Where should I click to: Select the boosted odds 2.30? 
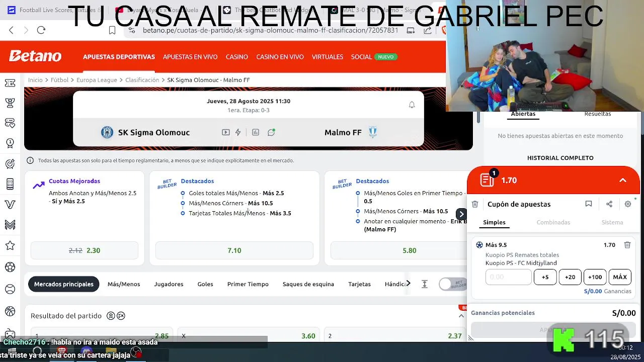(85, 250)
